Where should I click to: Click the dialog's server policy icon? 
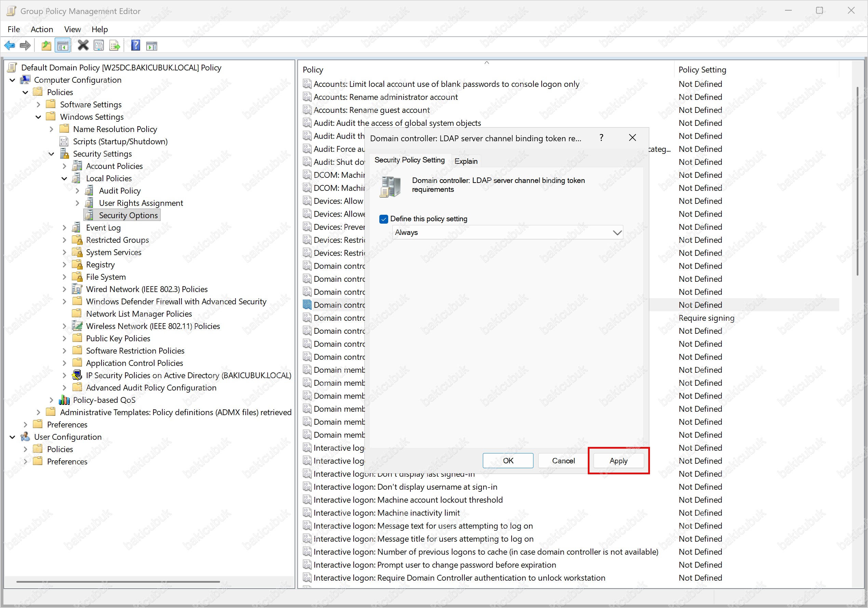[x=390, y=187]
